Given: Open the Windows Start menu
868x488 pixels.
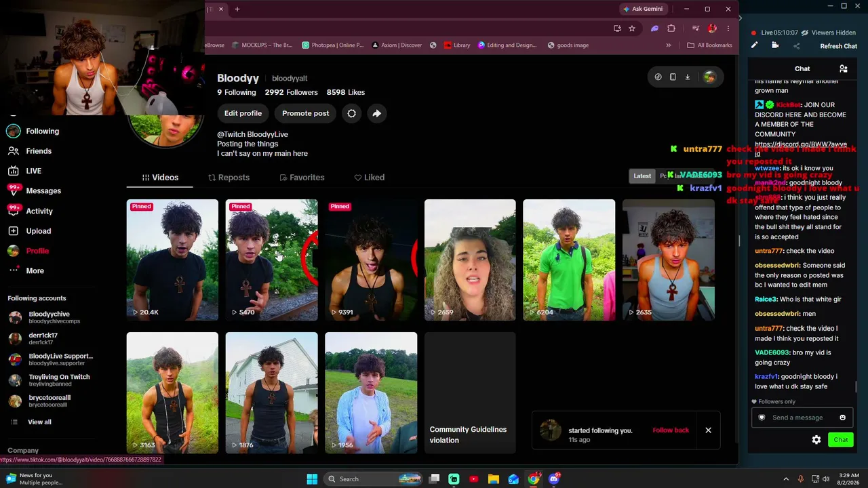Looking at the screenshot, I should 312,479.
